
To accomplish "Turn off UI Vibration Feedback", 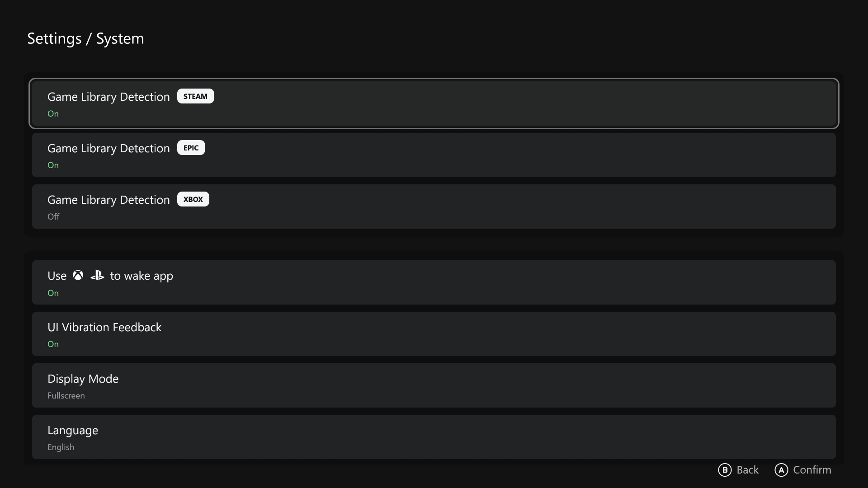I will (x=434, y=334).
